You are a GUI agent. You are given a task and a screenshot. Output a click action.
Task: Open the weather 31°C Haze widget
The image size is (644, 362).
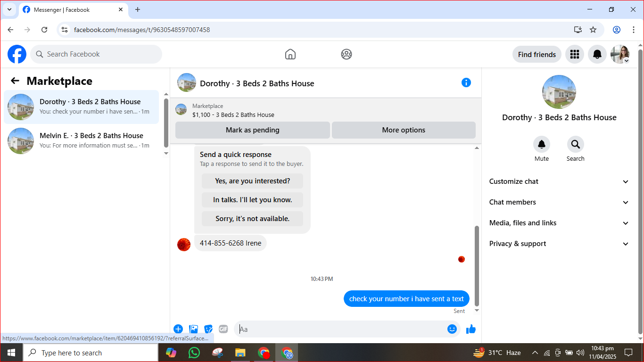497,353
